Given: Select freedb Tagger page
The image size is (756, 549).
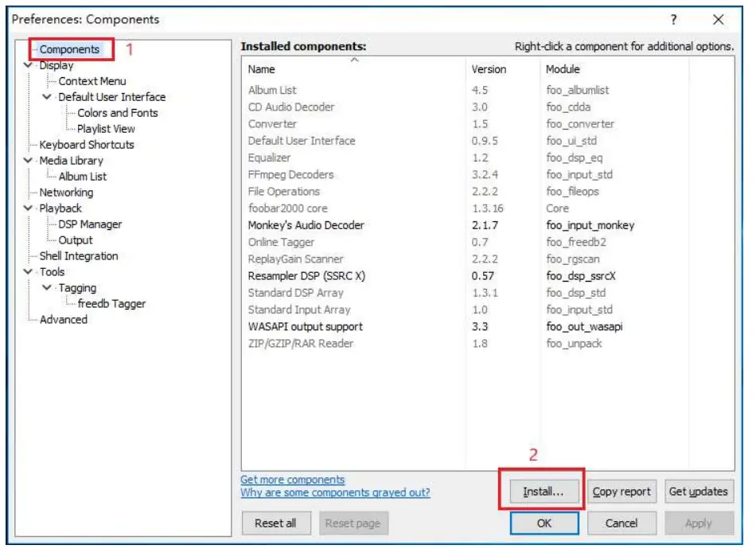Looking at the screenshot, I should coord(111,304).
